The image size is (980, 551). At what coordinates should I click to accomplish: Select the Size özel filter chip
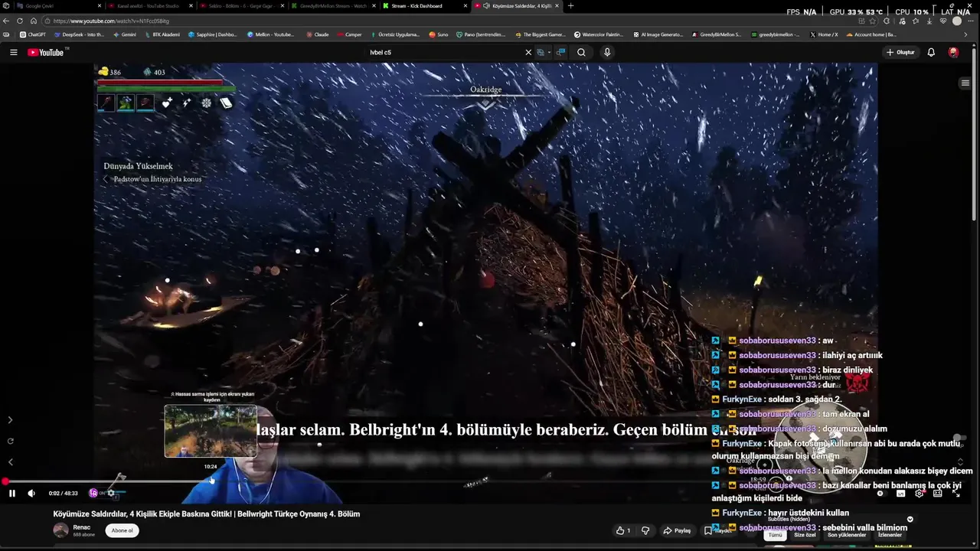[x=805, y=535]
